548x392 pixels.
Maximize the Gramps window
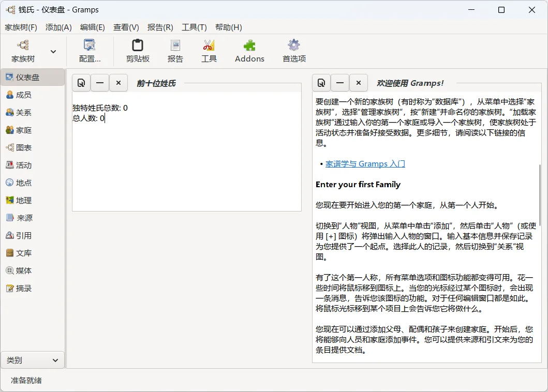click(x=501, y=10)
